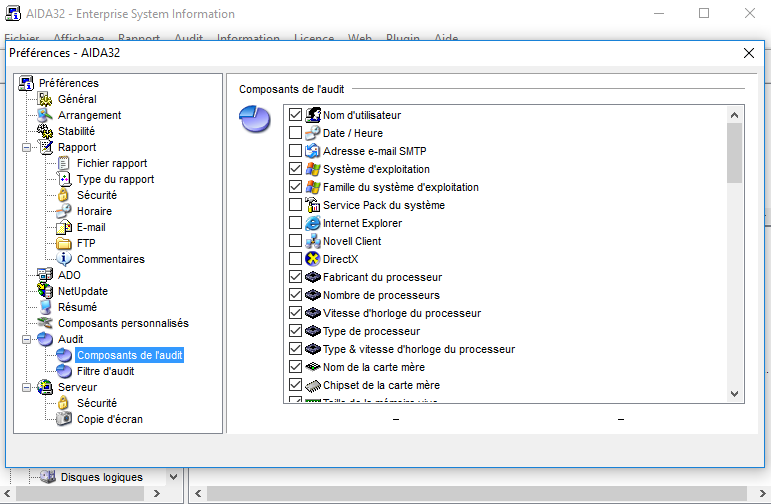Click the Commentaires info icon
The width and height of the screenshot is (771, 504).
pyautogui.click(x=64, y=259)
